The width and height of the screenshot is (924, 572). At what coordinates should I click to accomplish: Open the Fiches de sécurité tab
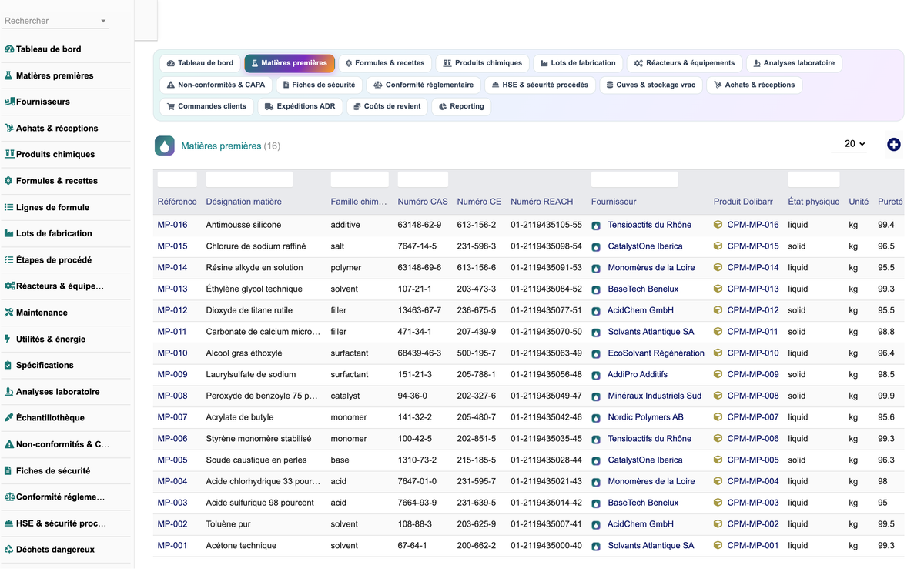point(319,85)
